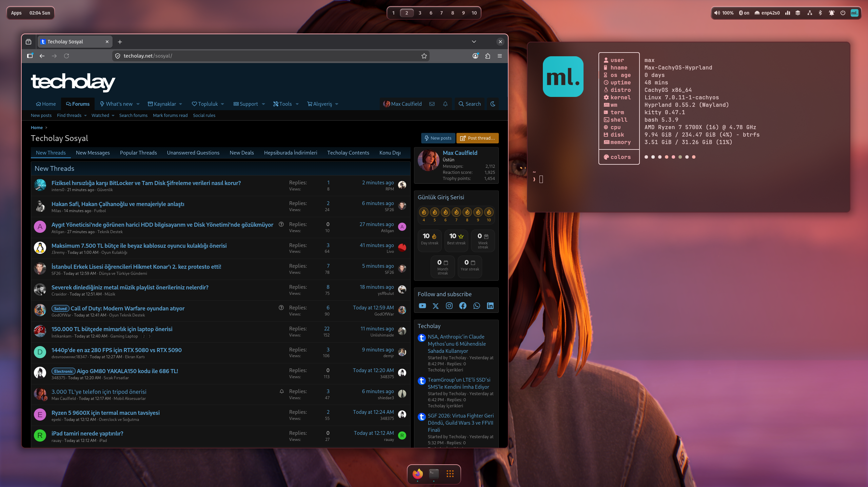Open the terminal icon in the dock

pyautogui.click(x=434, y=474)
